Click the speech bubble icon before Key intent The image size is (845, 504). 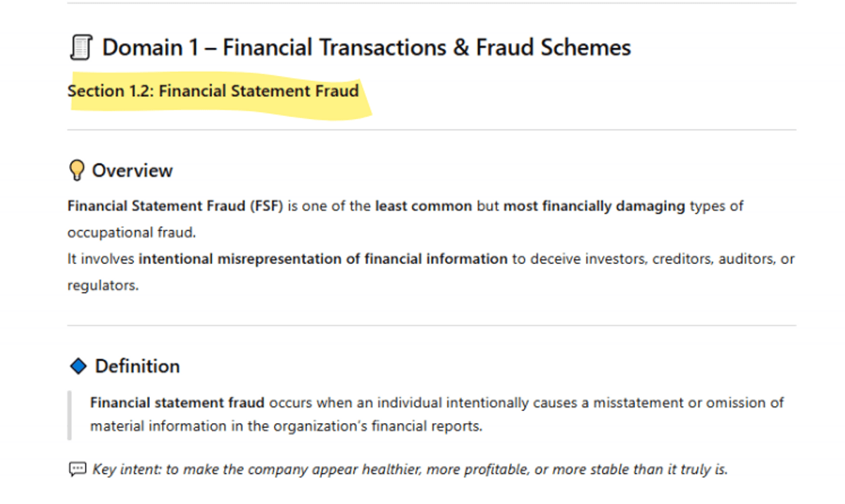pyautogui.click(x=77, y=469)
